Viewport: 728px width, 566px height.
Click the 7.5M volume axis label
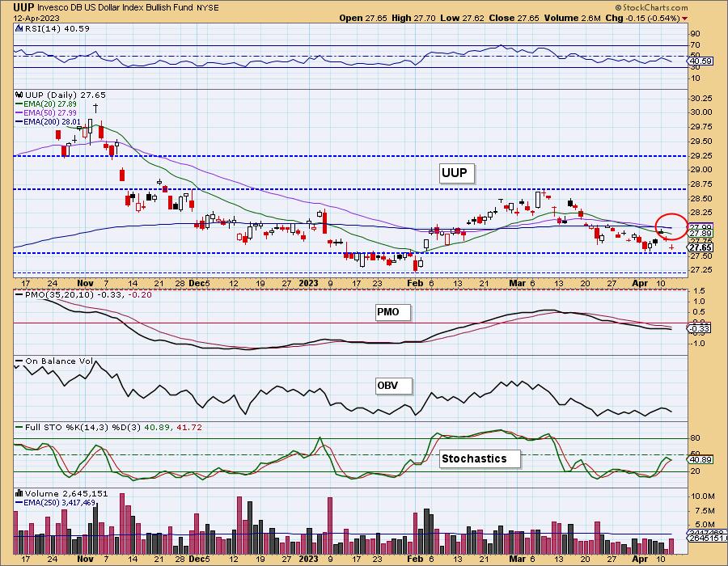pos(705,511)
